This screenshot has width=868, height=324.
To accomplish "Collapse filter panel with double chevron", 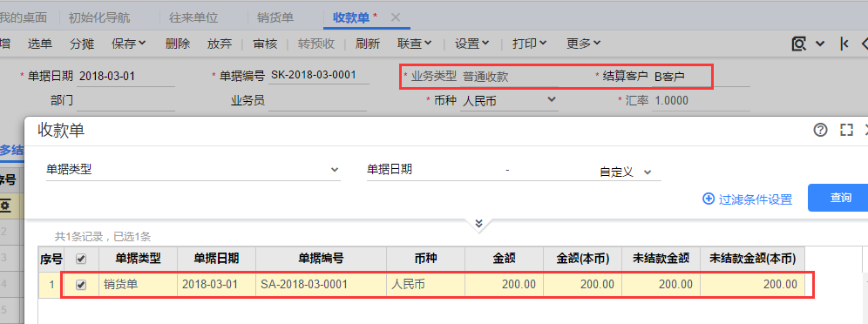I will coord(479,223).
